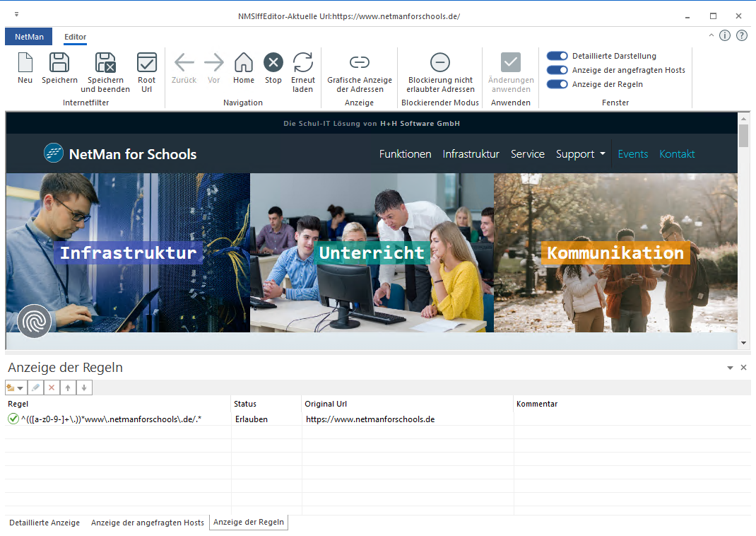Switch to the NetMan ribbon tab
Viewport: 756px width, 536px height.
pos(28,37)
